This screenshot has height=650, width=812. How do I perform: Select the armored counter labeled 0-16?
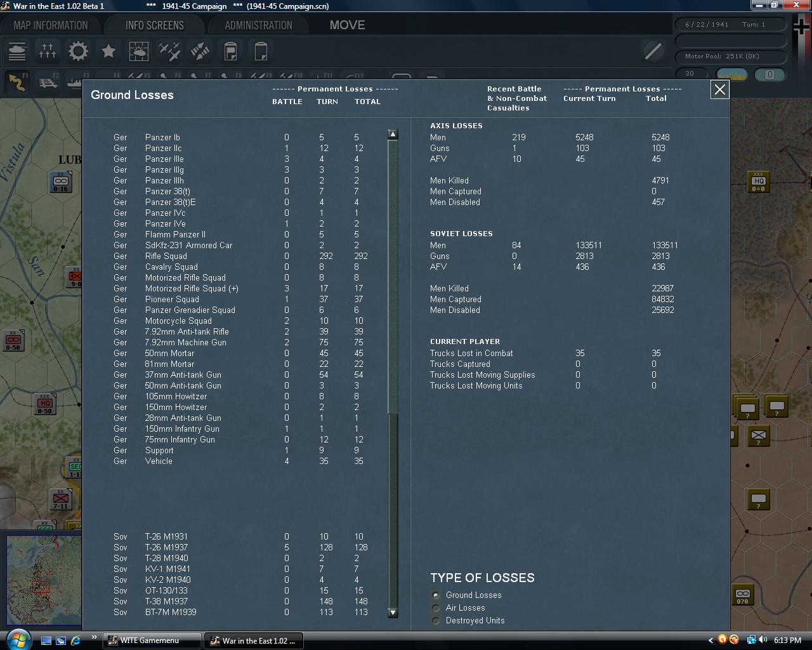60,182
